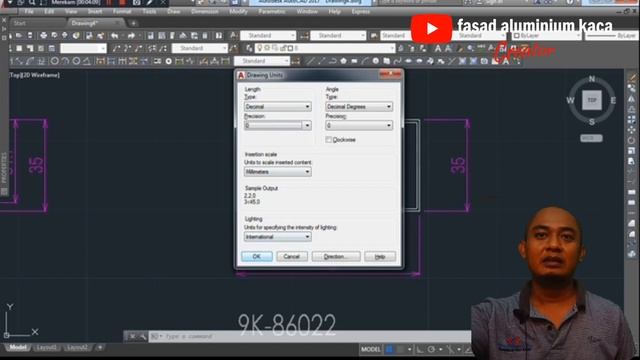Click the Plot (print) toolbar icon
Viewport: 640px width, 360px height.
click(x=43, y=36)
